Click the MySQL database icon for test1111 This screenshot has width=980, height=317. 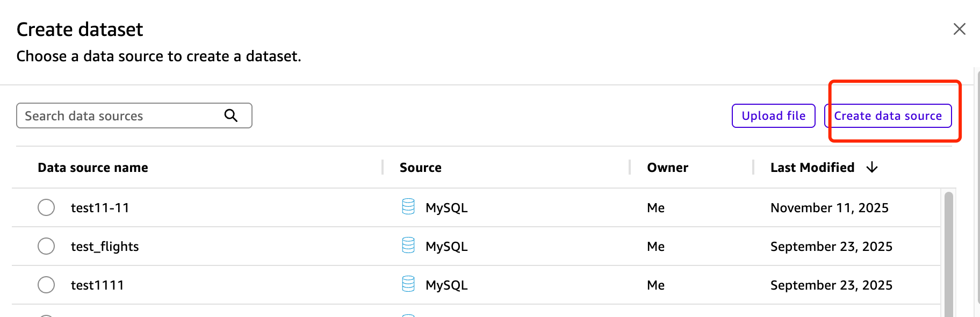click(408, 284)
